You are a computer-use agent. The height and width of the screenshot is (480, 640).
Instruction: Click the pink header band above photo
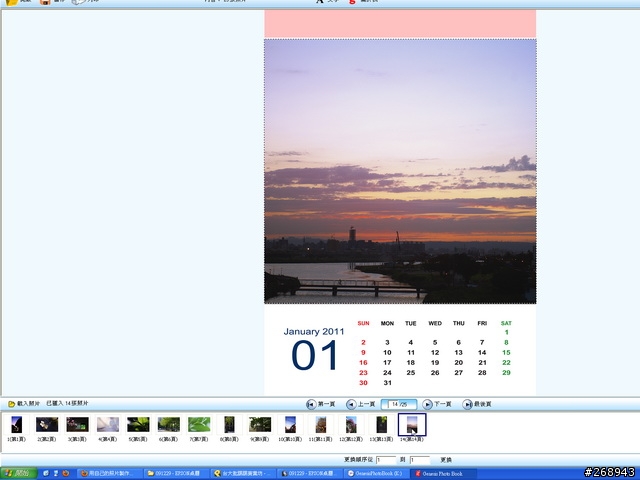(400, 24)
